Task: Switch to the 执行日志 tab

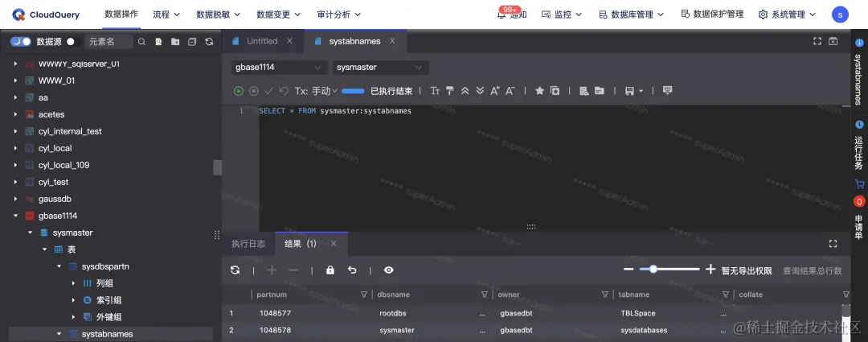Action: tap(248, 244)
